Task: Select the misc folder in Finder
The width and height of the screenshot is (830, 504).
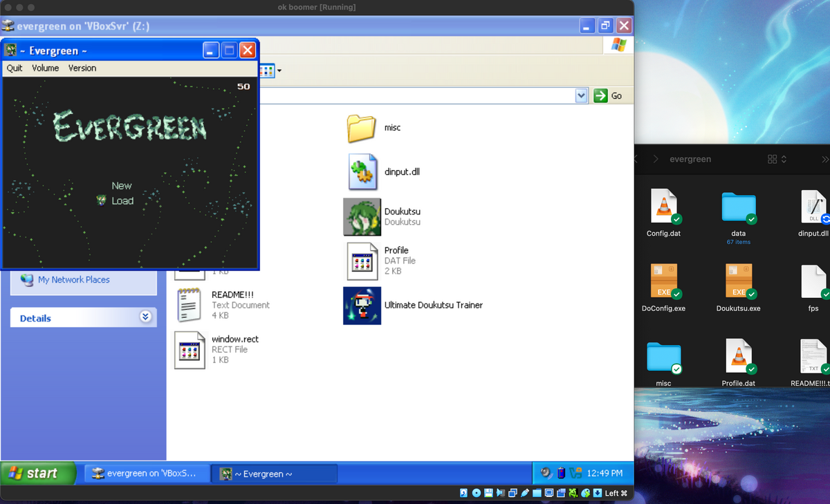Action: coord(663,358)
